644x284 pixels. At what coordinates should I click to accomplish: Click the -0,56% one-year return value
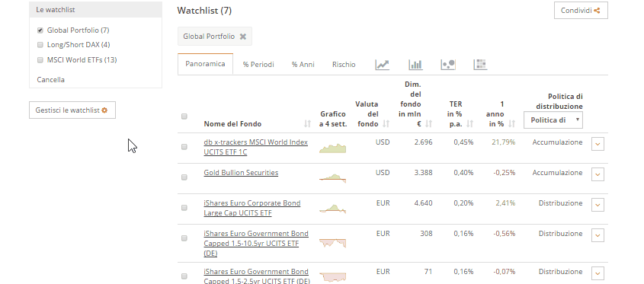504,234
